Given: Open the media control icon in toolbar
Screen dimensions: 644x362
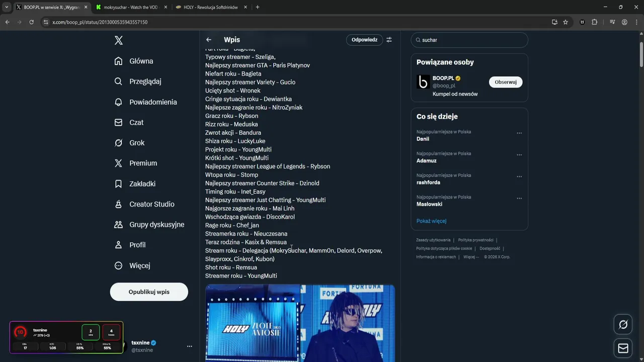Looking at the screenshot, I should tap(612, 22).
